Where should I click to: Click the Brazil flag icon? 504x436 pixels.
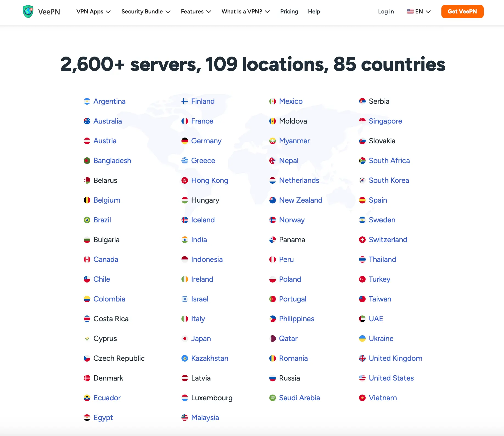[x=87, y=220]
